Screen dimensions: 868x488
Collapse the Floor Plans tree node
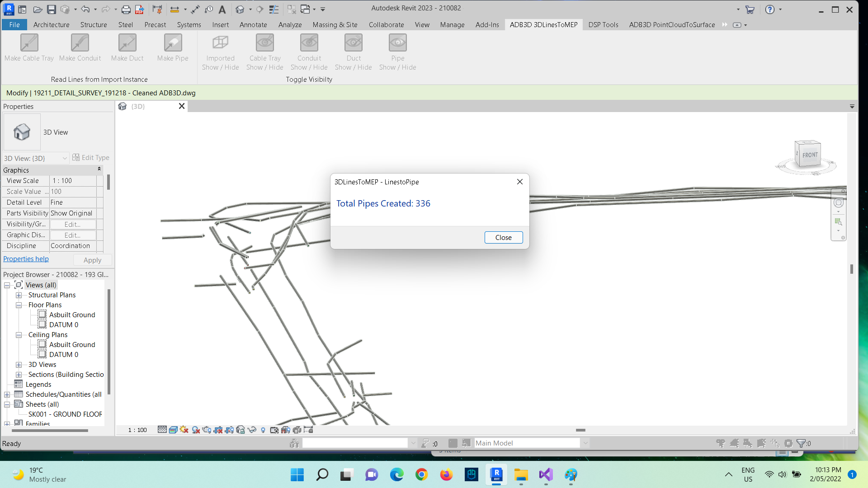click(19, 305)
